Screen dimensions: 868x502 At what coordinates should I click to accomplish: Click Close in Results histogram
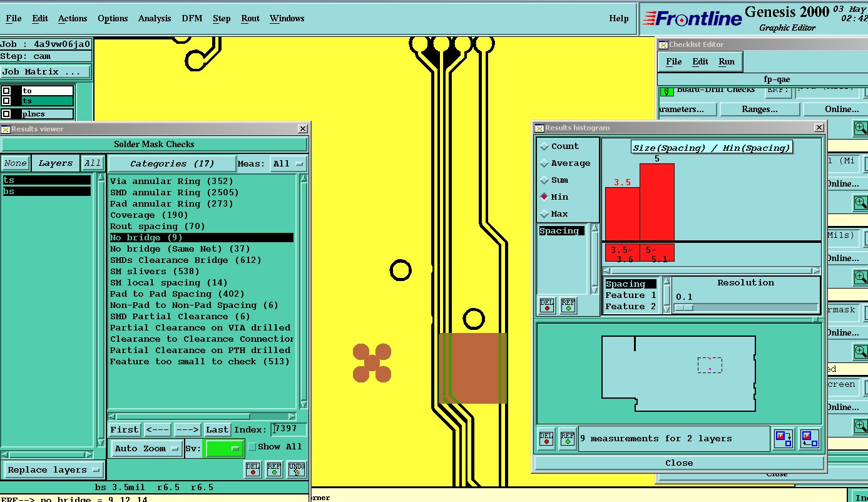click(x=679, y=463)
